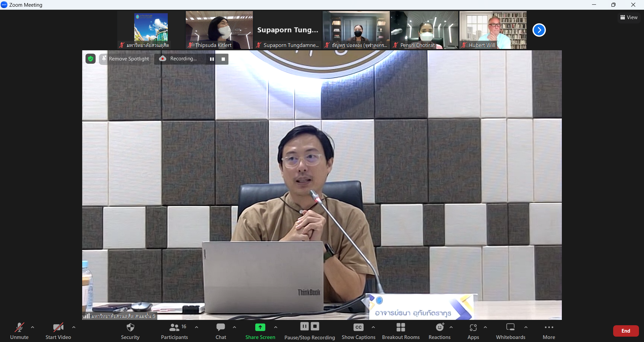Select the ธัญพร ปองทอง participant thumbnail

(x=356, y=30)
